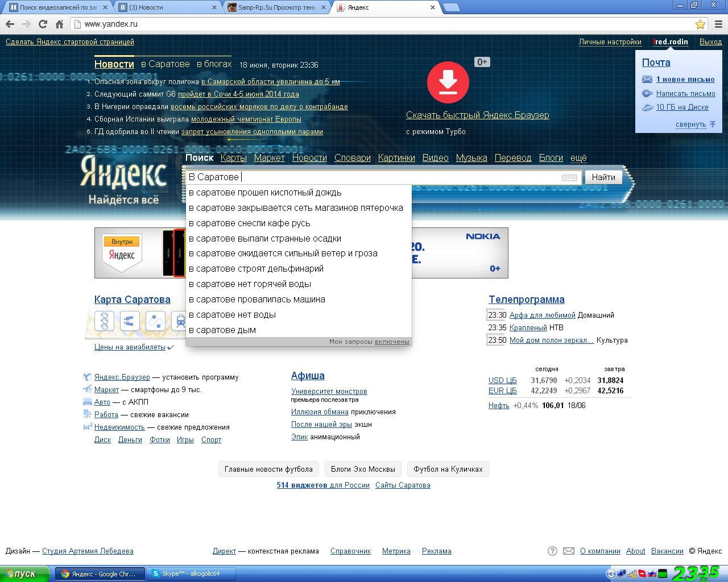Click the disk icon beside 10 ГБ на Диске
728x582 pixels.
click(647, 107)
